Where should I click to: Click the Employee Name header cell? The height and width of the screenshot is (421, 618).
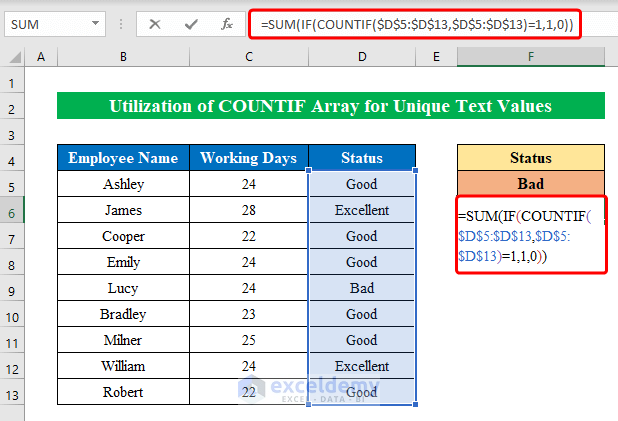(122, 158)
